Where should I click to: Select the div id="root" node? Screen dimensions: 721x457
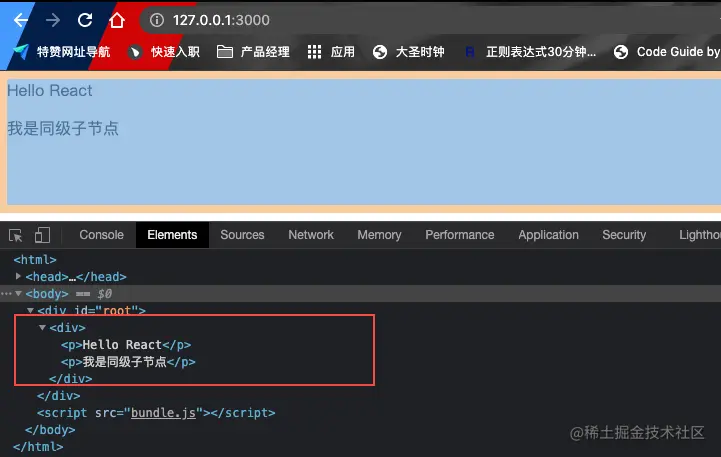coord(92,310)
